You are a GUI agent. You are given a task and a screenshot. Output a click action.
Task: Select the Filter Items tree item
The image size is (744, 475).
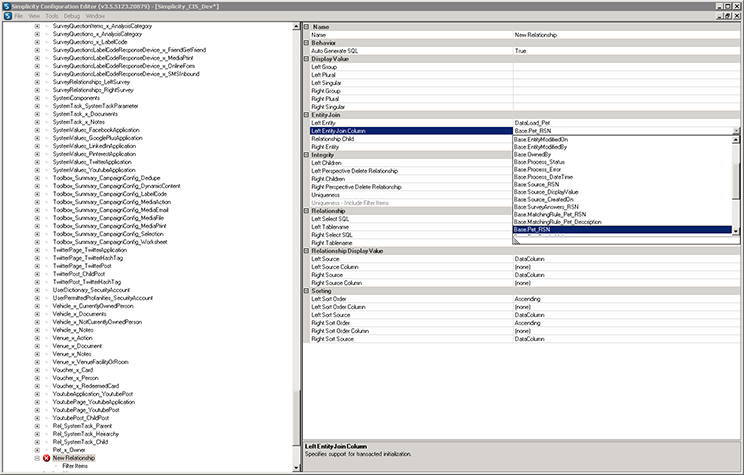75,466
